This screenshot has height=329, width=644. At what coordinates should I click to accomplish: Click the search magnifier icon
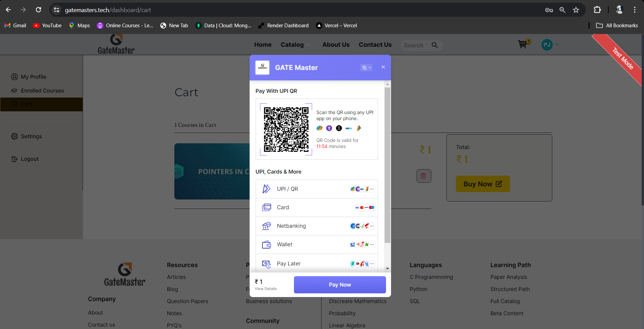coord(435,45)
